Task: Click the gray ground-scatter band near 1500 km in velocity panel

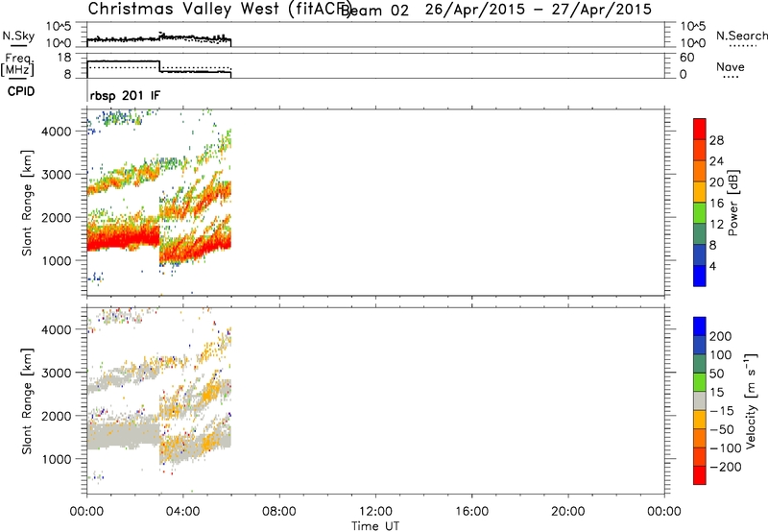Action: [x=123, y=436]
